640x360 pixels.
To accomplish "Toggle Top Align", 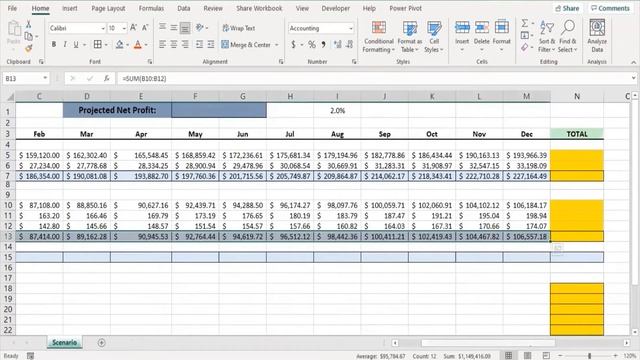I will point(162,27).
